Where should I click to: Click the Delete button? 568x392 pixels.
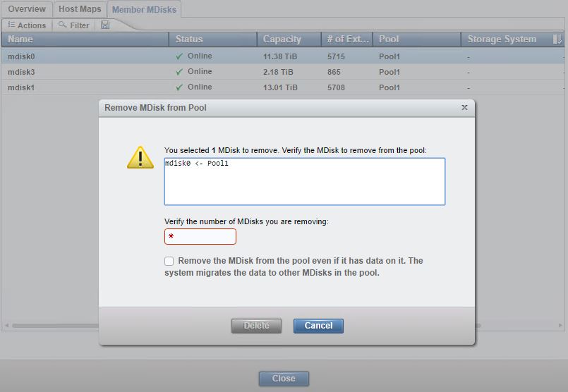[256, 326]
